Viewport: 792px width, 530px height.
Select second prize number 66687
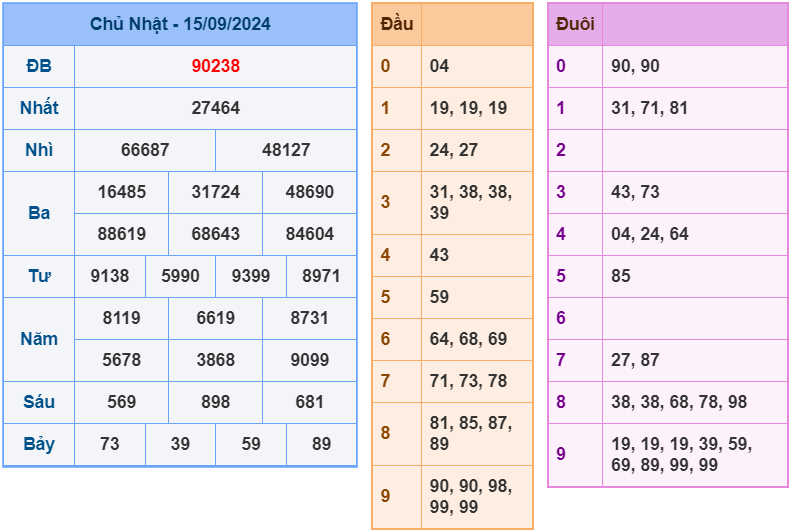pos(145,150)
